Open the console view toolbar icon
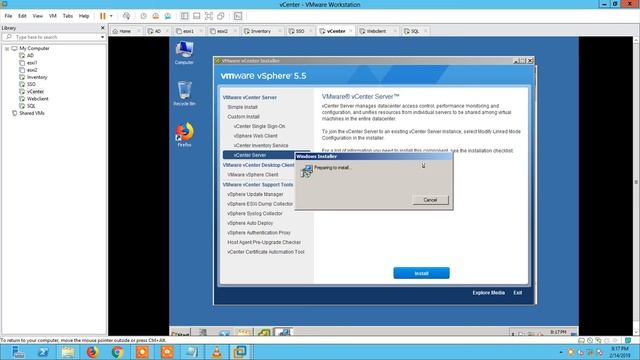The width and height of the screenshot is (640, 360). [238, 16]
